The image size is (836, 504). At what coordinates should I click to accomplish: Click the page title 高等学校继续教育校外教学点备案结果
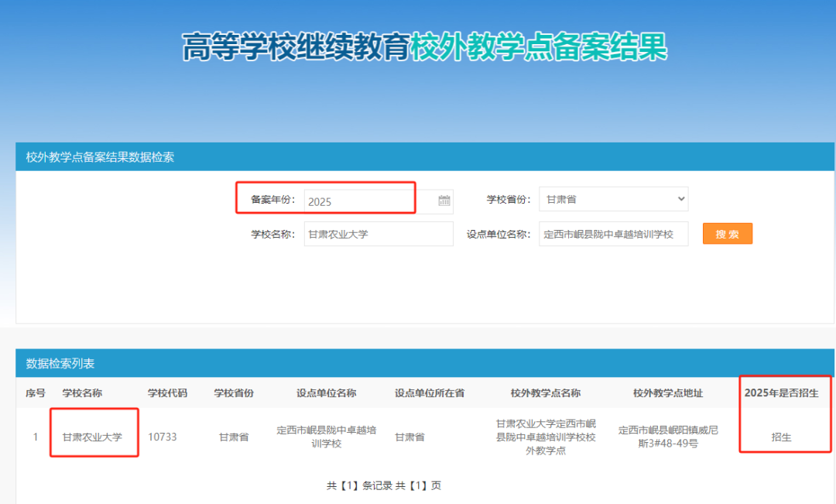point(424,47)
